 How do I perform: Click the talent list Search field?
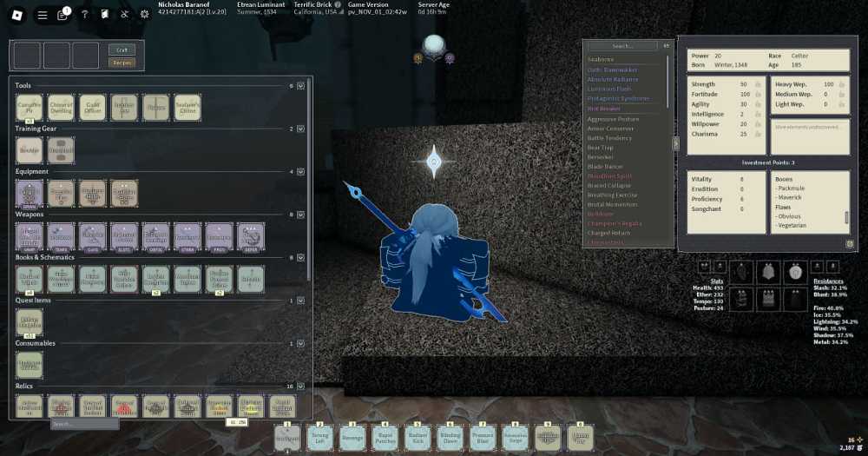(623, 46)
